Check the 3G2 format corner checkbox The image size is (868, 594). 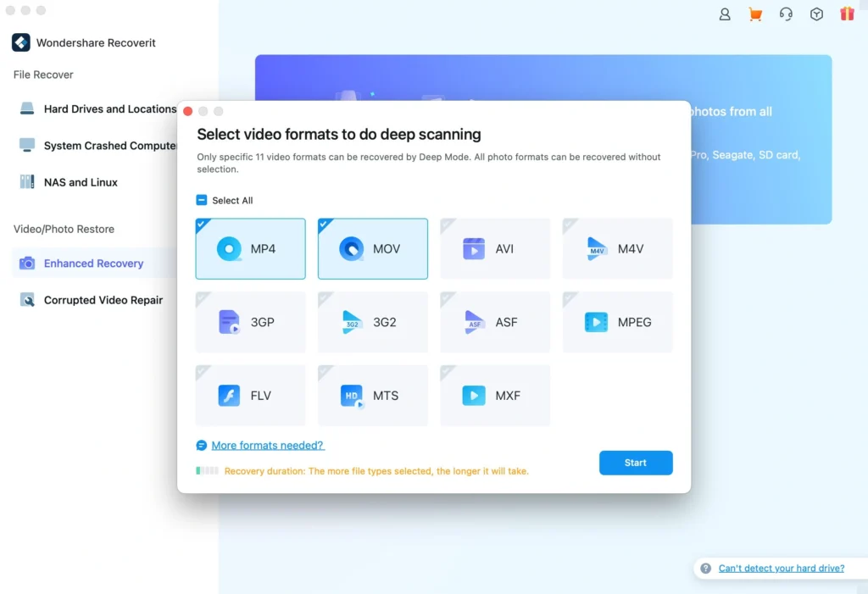pos(325,297)
